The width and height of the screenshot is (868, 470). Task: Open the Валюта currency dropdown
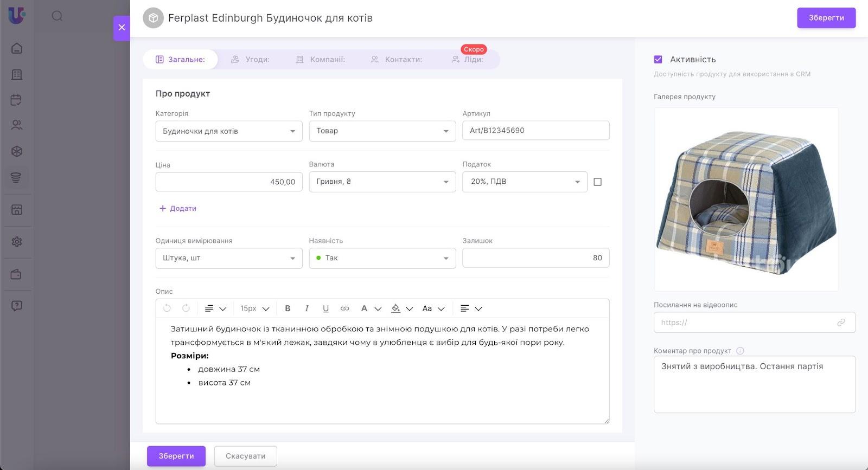[x=382, y=182]
